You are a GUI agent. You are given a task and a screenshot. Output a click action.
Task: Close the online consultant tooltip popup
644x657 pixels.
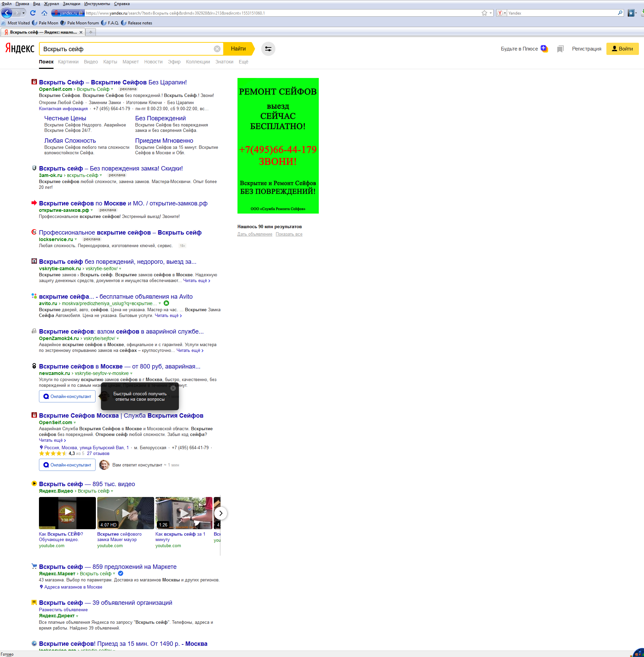pos(173,389)
